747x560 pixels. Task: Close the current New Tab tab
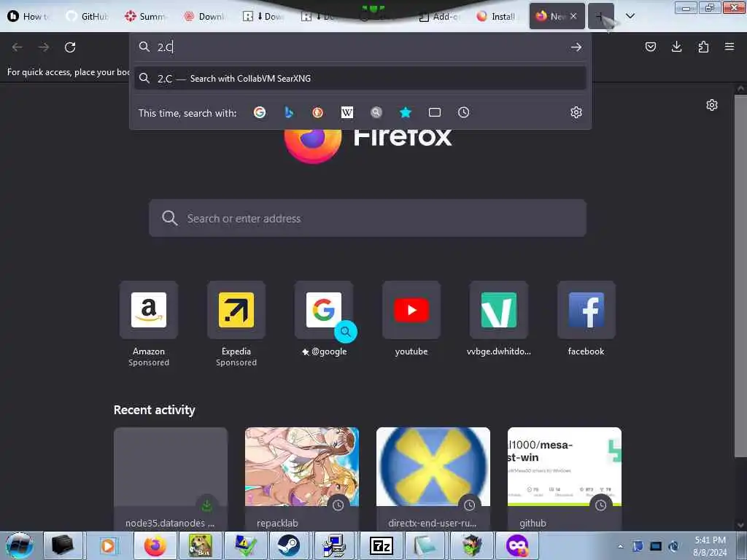coord(573,16)
